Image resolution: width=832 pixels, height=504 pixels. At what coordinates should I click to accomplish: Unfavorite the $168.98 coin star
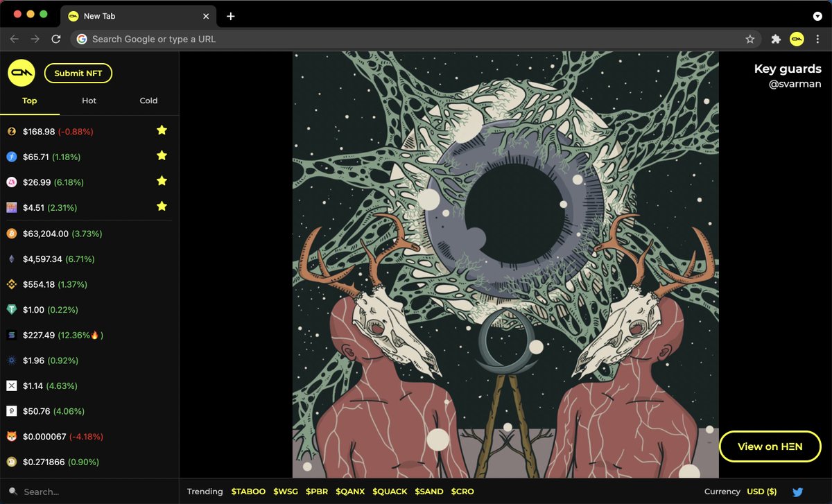(162, 130)
